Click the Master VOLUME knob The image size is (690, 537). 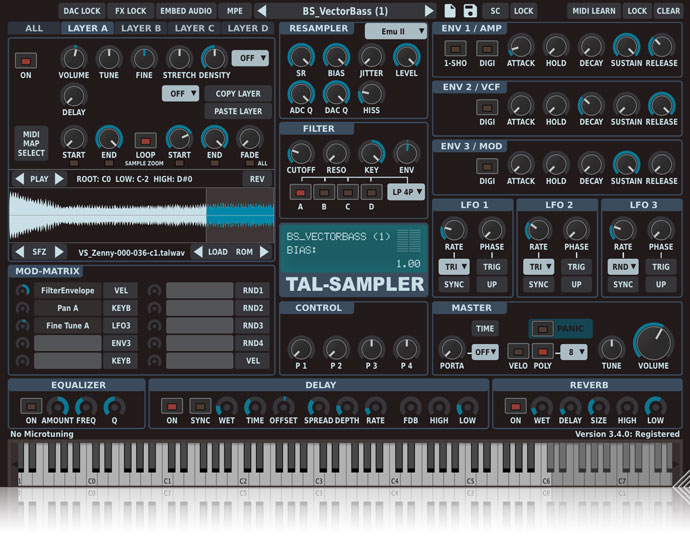[x=653, y=343]
